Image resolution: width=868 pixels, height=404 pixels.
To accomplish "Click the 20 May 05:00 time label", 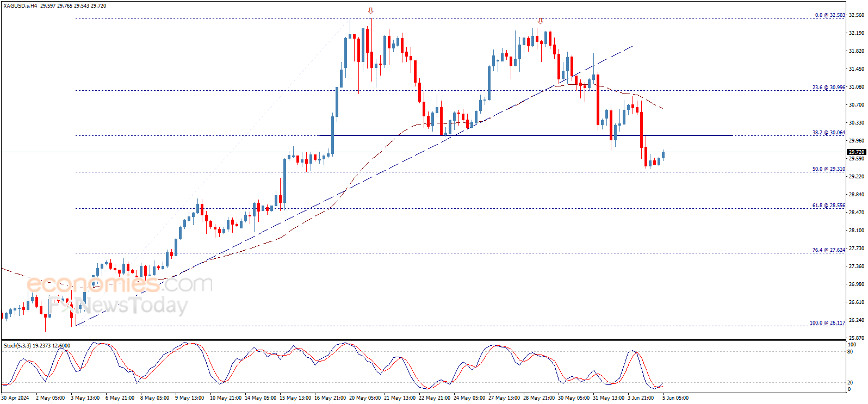I will pos(365,398).
